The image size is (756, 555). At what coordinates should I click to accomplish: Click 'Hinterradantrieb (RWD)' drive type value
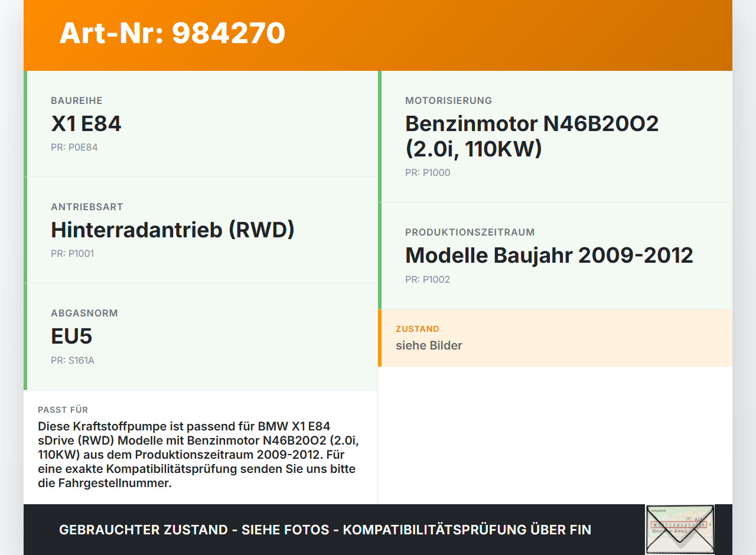(172, 230)
